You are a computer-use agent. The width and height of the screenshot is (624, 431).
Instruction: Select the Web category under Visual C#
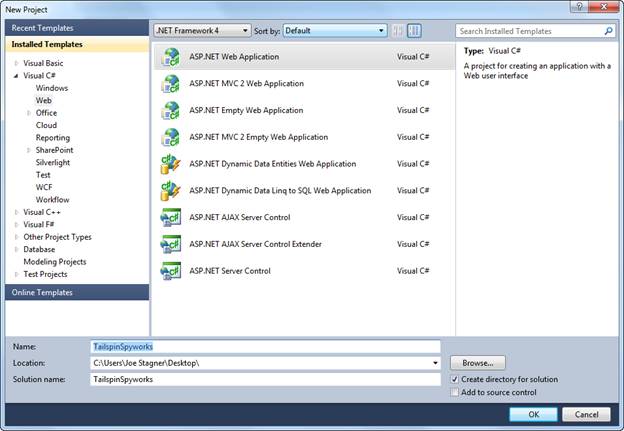pyautogui.click(x=44, y=100)
